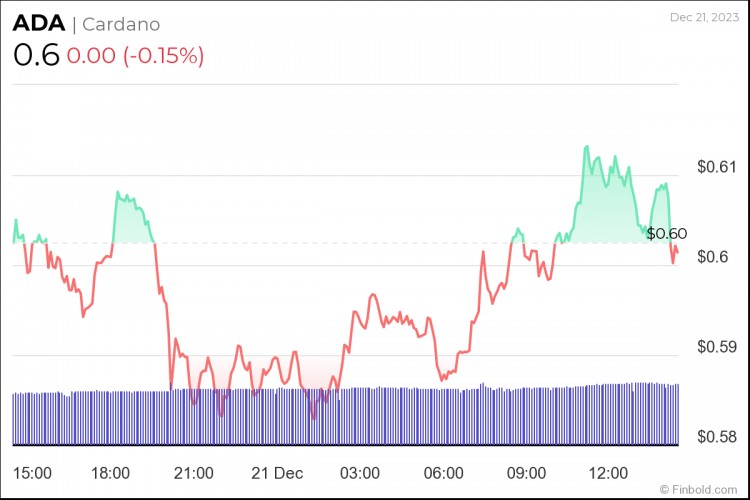Click the large 0.6 current price

35,55
